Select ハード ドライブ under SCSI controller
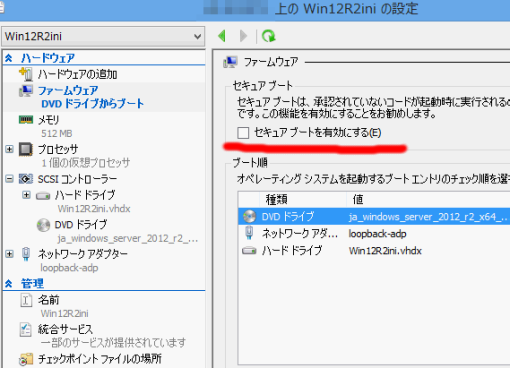 (x=85, y=195)
